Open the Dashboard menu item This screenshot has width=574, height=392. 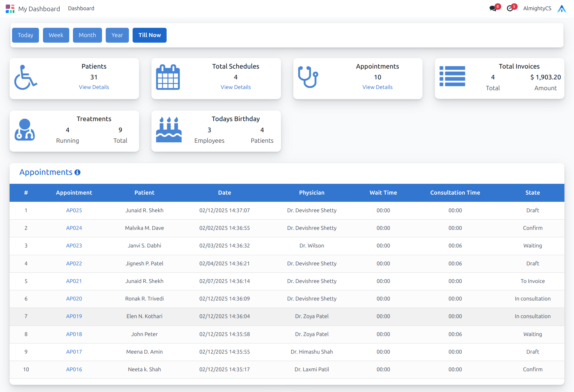click(x=81, y=8)
